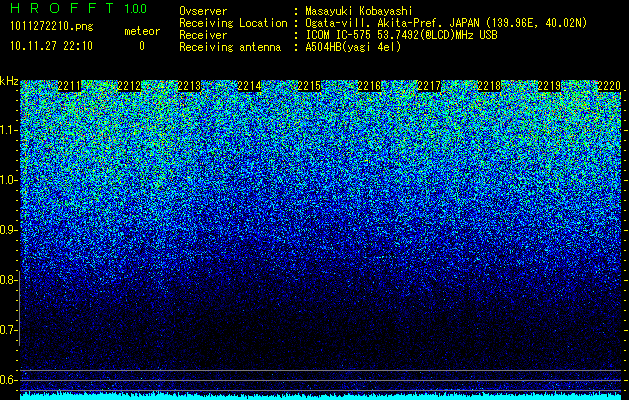This screenshot has height=400, width=629.
Task: Click the meteor count label
Action: (x=142, y=31)
